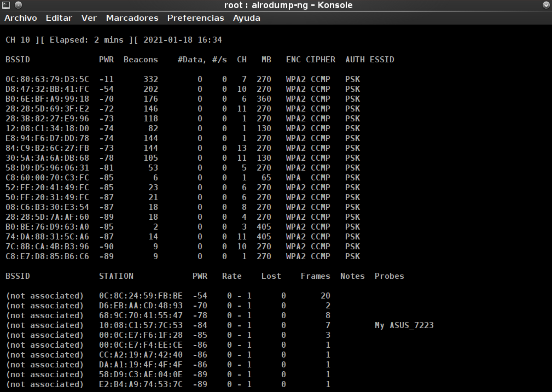
Task: Open the Archivo menu
Action: coord(21,18)
